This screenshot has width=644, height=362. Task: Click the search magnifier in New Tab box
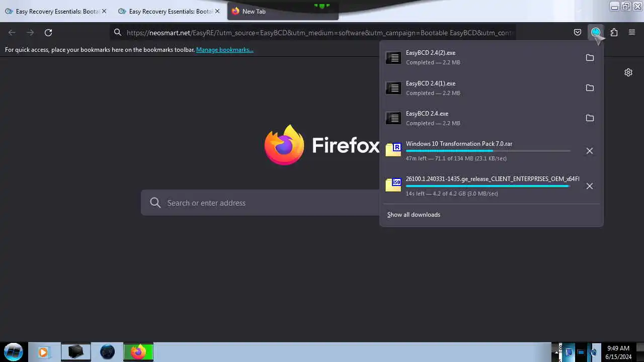(155, 203)
